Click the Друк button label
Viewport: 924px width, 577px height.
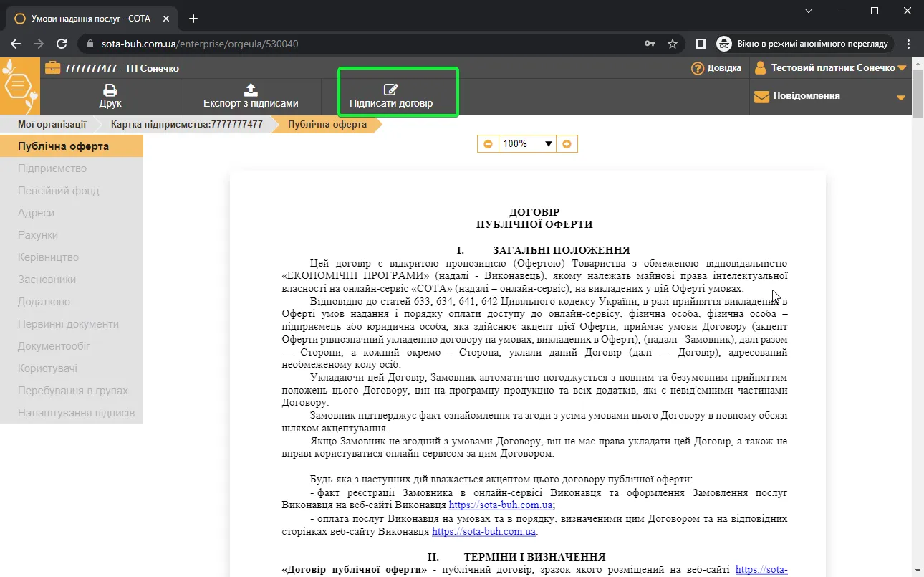(x=110, y=103)
